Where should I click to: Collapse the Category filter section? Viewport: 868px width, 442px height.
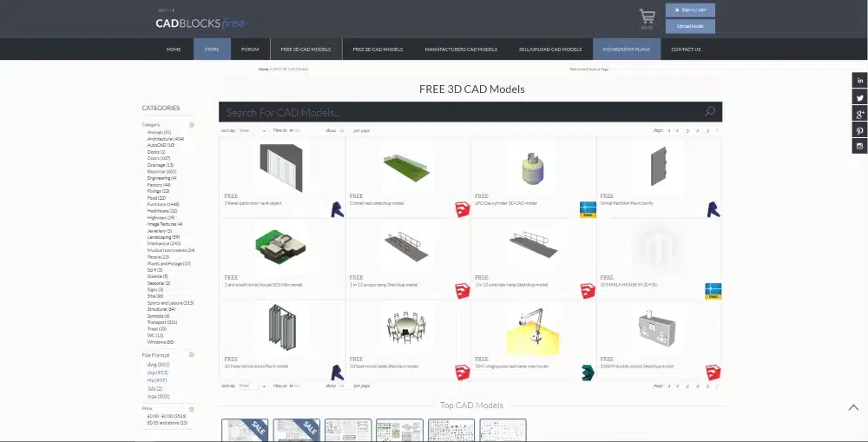pyautogui.click(x=192, y=125)
